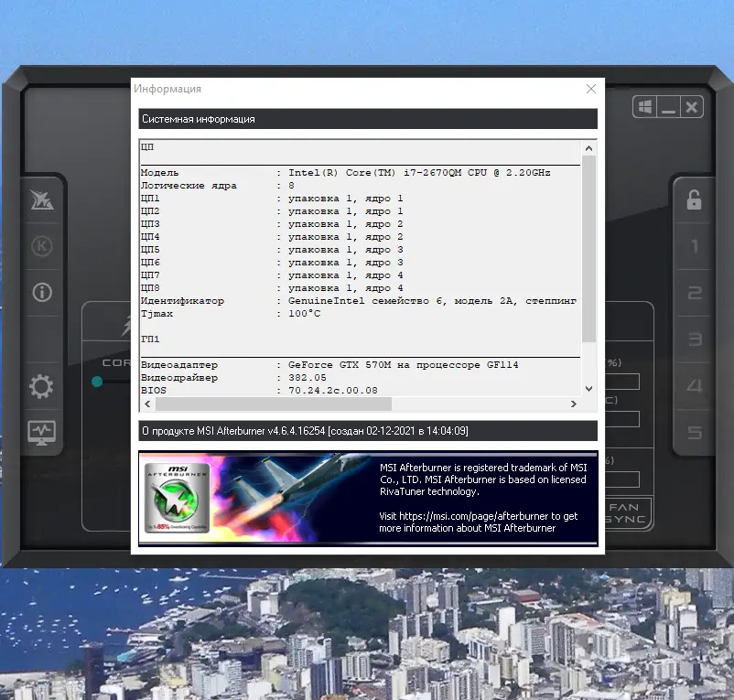This screenshot has width=734, height=700.
Task: Click the 'ЦП3' row
Action: coord(272,224)
